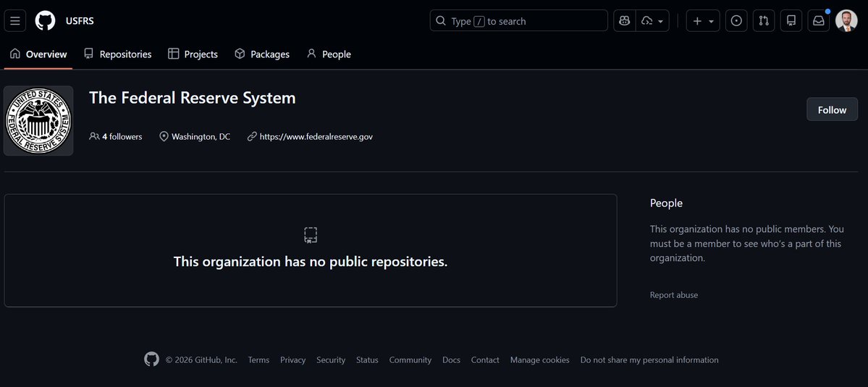Screen dimensions: 868x387
Task: Open the Issues circle-dot icon
Action: point(736,21)
